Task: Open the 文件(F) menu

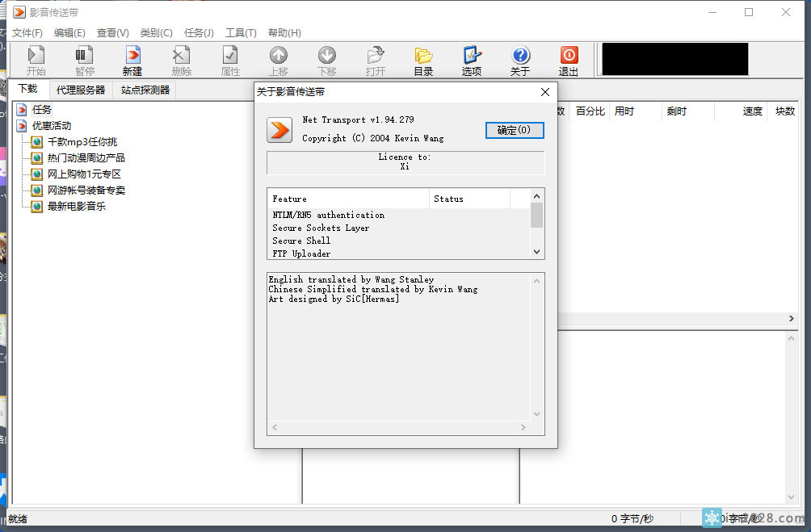Action: [x=27, y=32]
